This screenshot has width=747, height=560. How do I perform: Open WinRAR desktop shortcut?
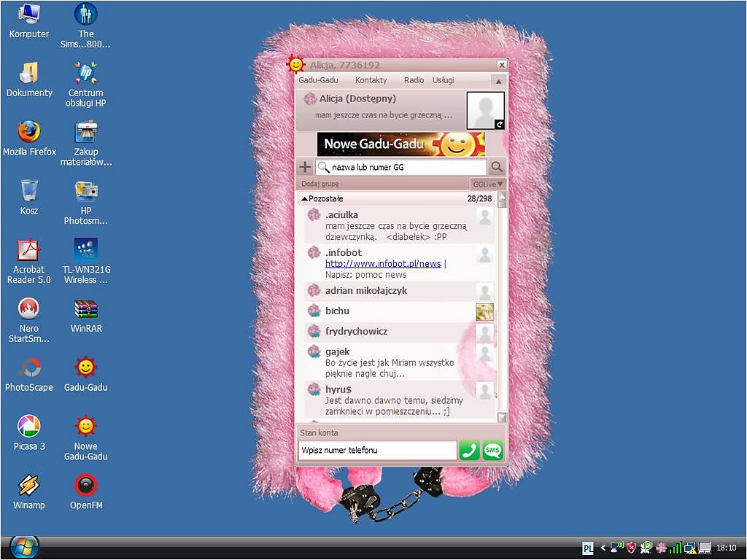pyautogui.click(x=86, y=315)
